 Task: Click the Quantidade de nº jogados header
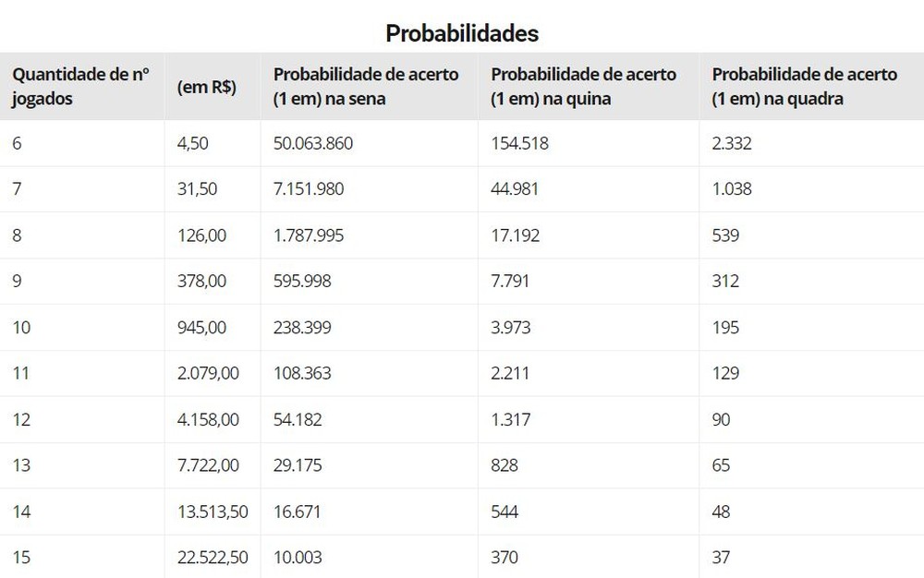coord(82,87)
